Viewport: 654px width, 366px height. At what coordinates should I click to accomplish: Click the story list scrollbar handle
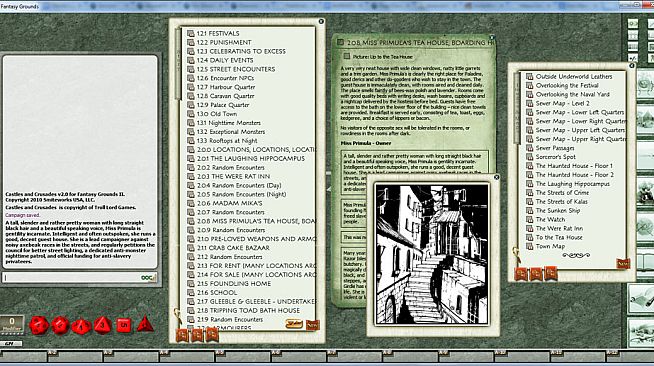click(178, 64)
